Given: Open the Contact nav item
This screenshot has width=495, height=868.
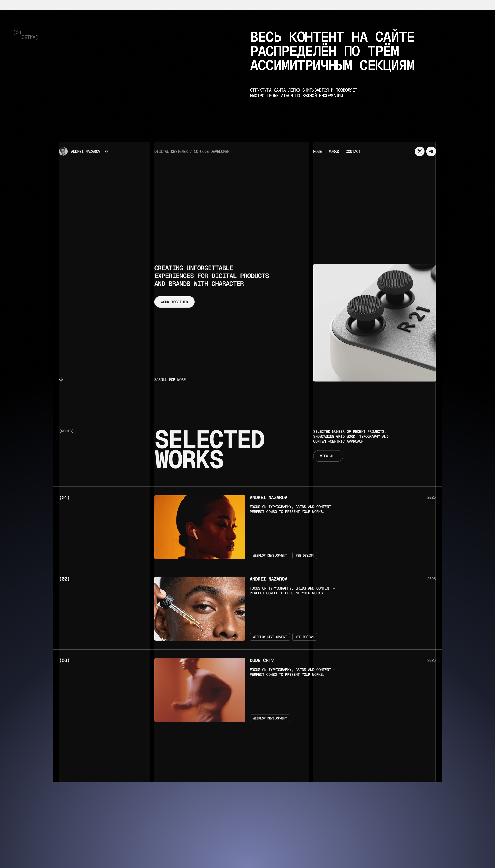Looking at the screenshot, I should 353,152.
